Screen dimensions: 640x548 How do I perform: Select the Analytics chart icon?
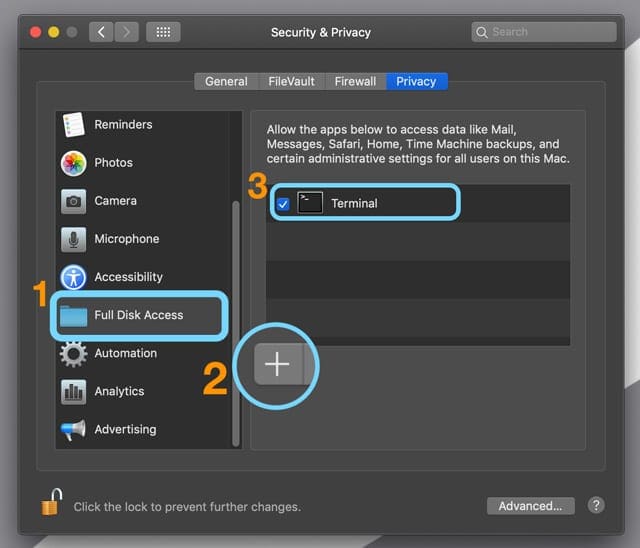tap(73, 392)
